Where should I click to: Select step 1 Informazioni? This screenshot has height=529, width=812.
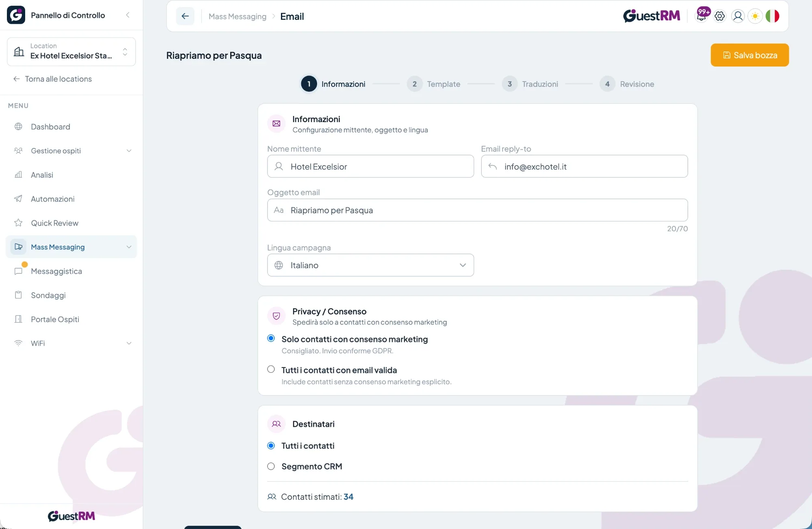pos(333,84)
